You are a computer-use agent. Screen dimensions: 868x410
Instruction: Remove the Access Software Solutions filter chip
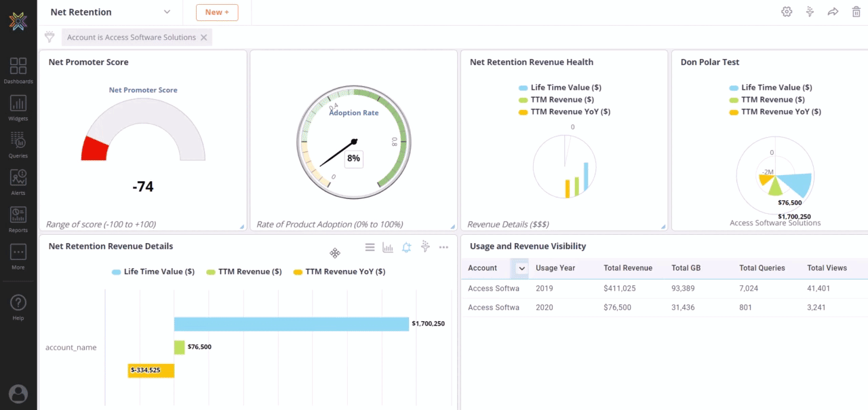[204, 37]
